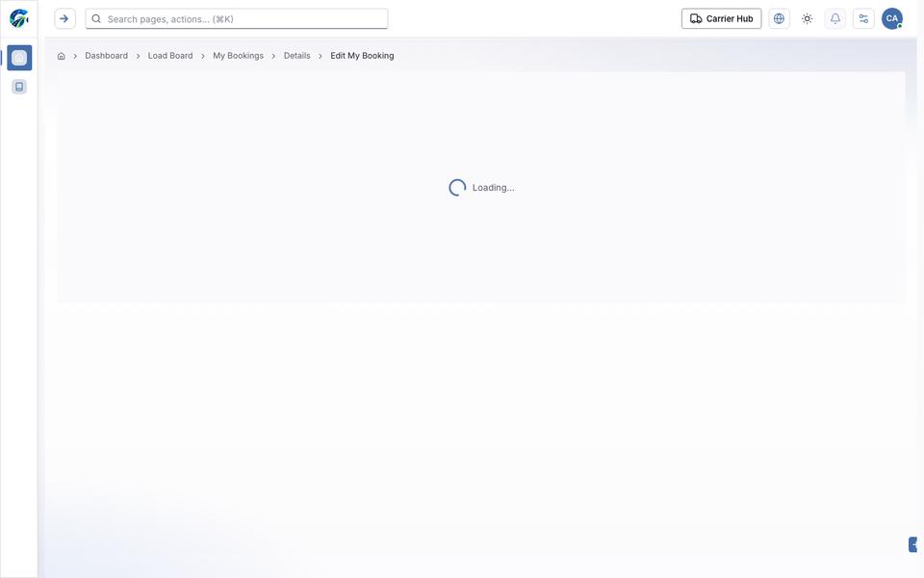The height and width of the screenshot is (578, 924).
Task: Expand sidebar with arrow button
Action: tap(64, 18)
